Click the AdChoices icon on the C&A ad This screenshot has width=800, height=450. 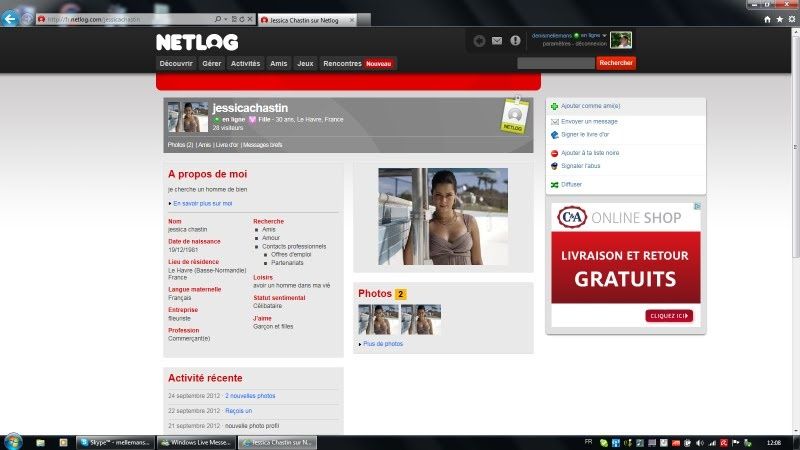point(697,206)
